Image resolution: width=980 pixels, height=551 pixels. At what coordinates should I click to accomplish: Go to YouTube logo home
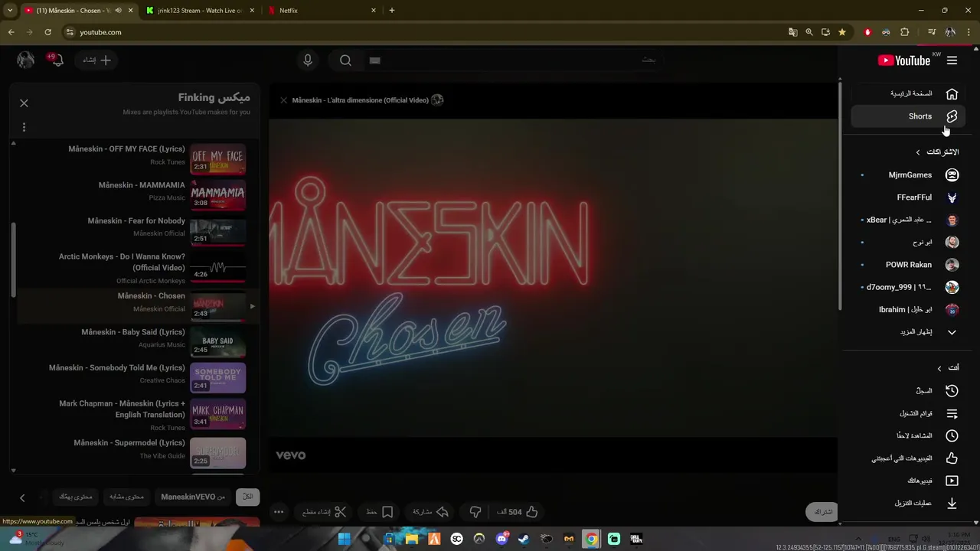[904, 60]
